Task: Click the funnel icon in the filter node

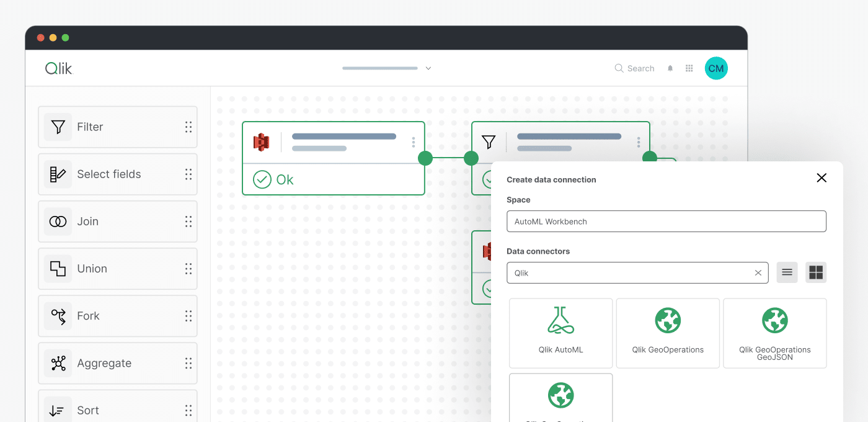Action: (x=489, y=142)
